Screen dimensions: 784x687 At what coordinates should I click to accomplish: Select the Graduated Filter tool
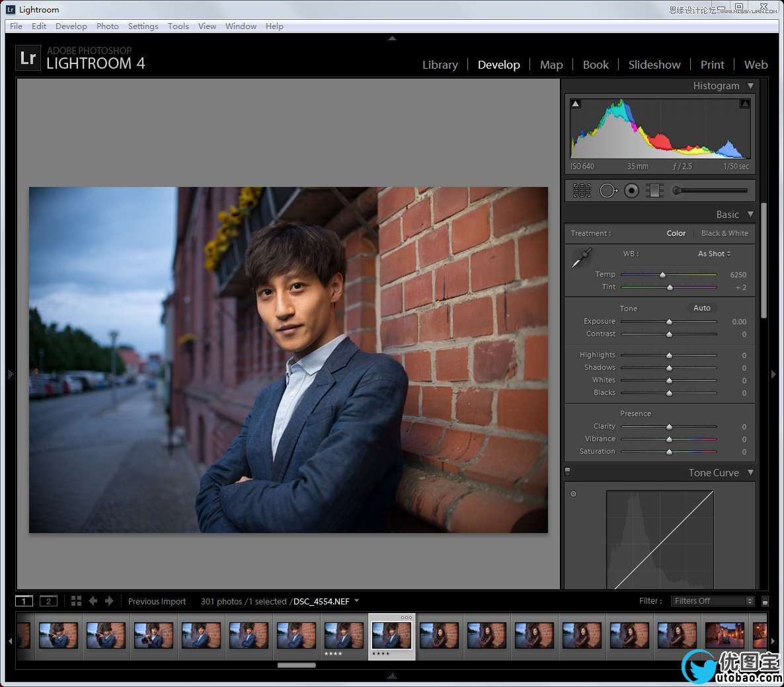pos(654,190)
